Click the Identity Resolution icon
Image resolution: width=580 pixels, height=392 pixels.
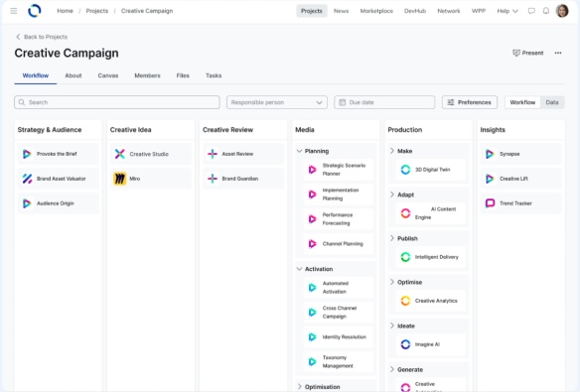coord(313,336)
